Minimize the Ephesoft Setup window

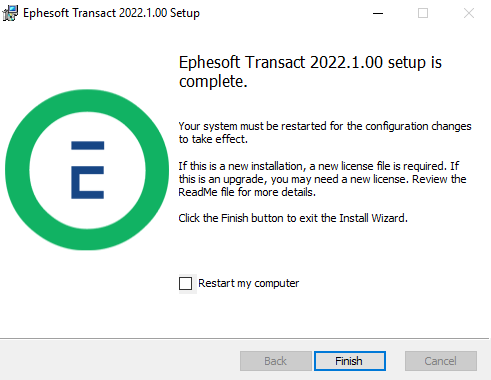(378, 13)
